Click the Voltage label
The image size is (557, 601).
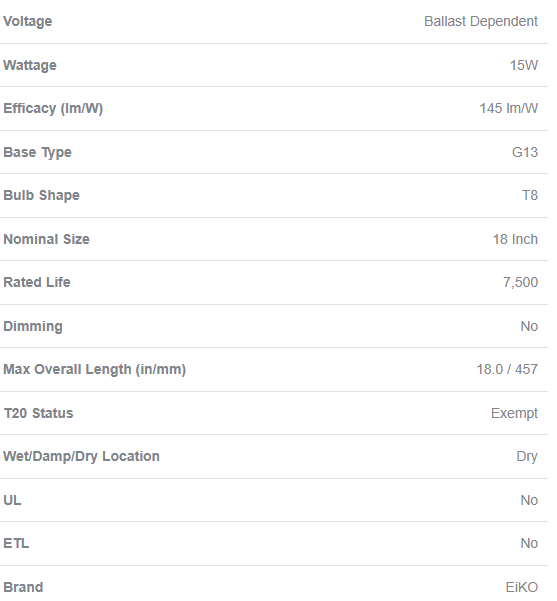click(x=28, y=21)
